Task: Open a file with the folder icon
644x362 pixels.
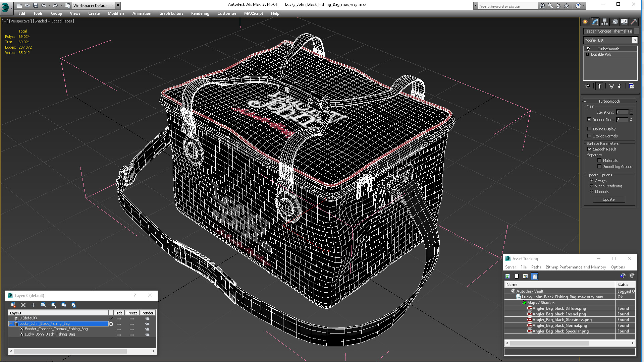Action: (27, 5)
